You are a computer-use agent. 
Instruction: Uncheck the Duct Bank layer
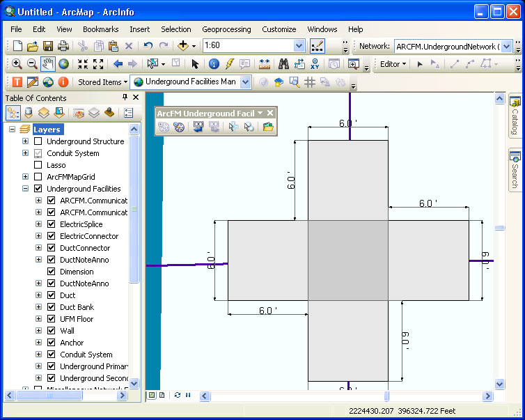[x=52, y=306]
